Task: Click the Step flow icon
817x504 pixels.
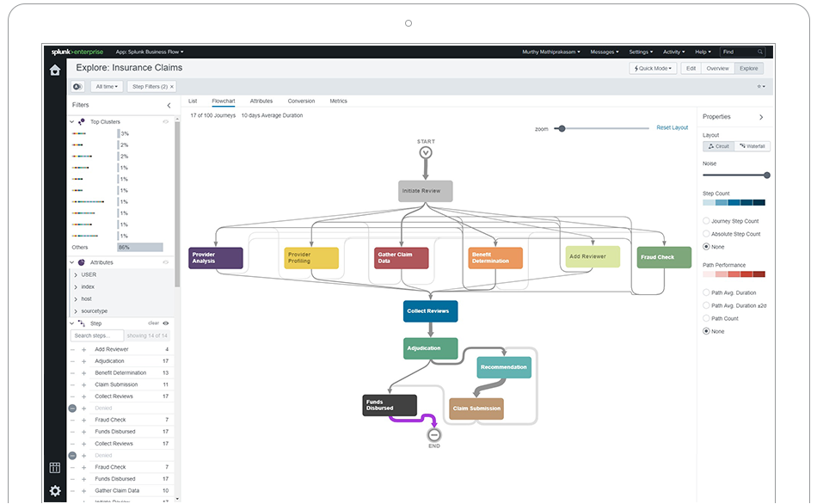Action: pos(82,323)
